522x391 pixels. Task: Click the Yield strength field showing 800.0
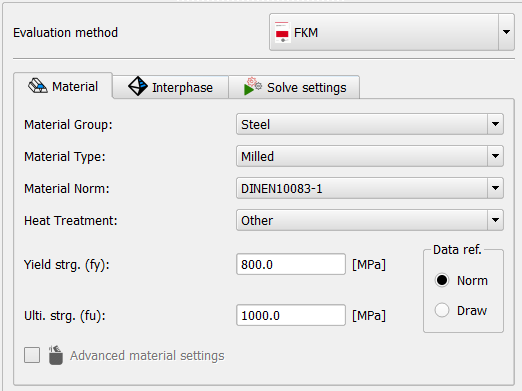[x=291, y=264]
